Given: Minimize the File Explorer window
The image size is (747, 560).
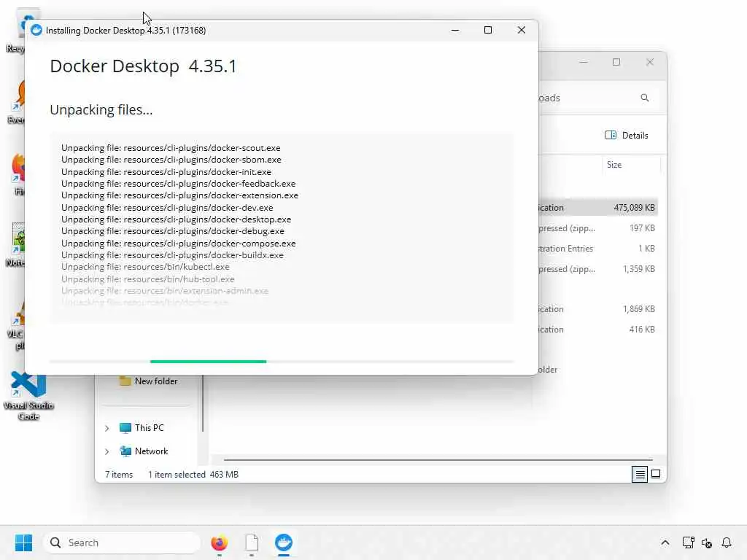Looking at the screenshot, I should (x=583, y=62).
